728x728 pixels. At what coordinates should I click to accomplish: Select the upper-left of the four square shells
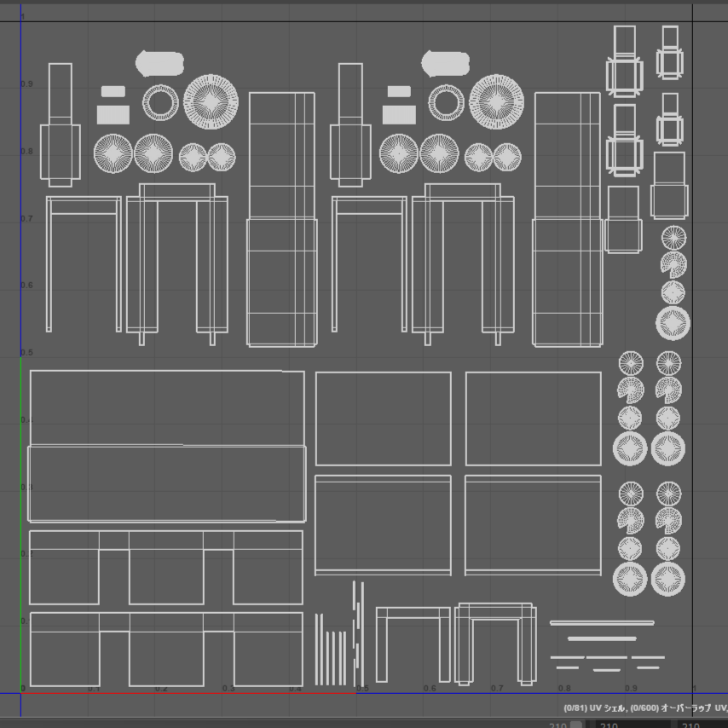(383, 418)
